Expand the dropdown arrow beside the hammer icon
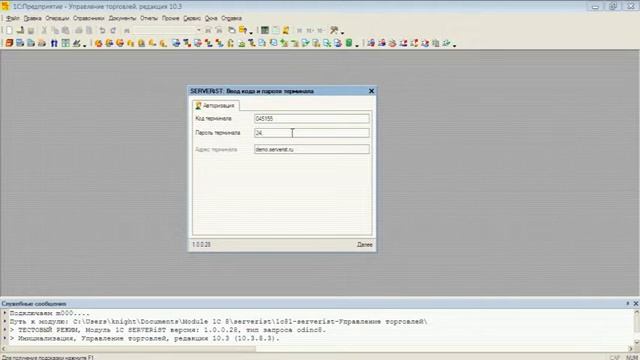The width and height of the screenshot is (640, 360). (342, 32)
